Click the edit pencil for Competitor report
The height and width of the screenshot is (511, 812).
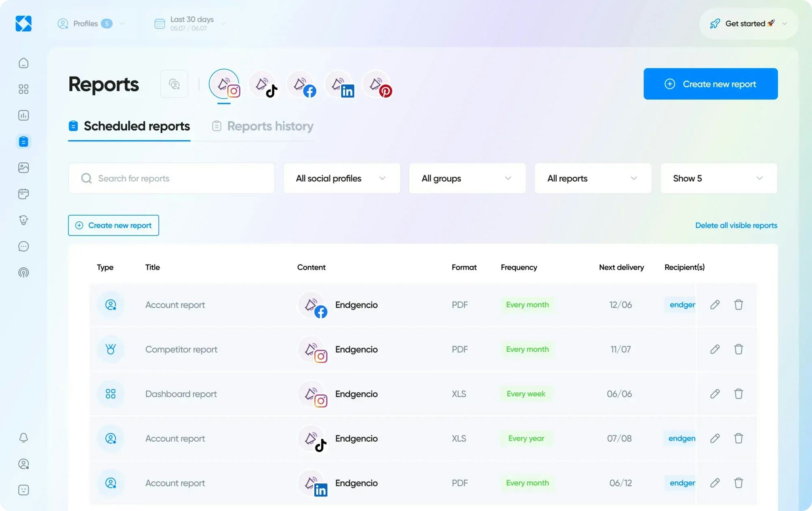tap(715, 349)
